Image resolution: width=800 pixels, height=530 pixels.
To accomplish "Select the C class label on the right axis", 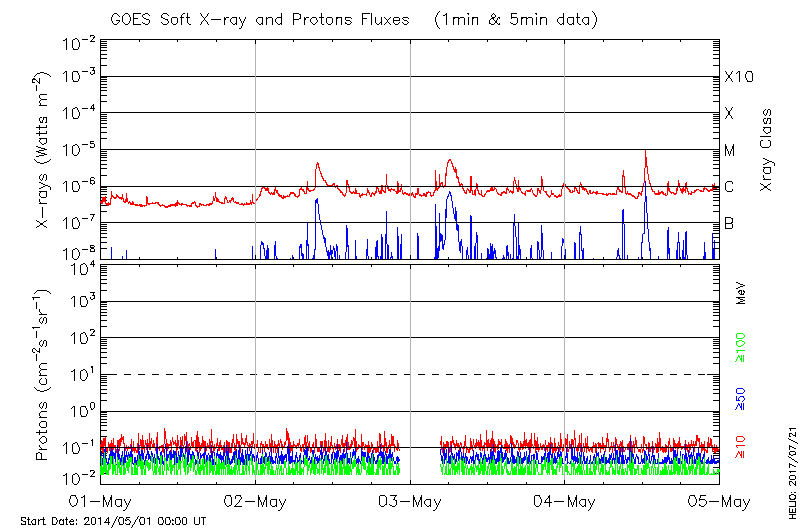I will pyautogui.click(x=729, y=187).
